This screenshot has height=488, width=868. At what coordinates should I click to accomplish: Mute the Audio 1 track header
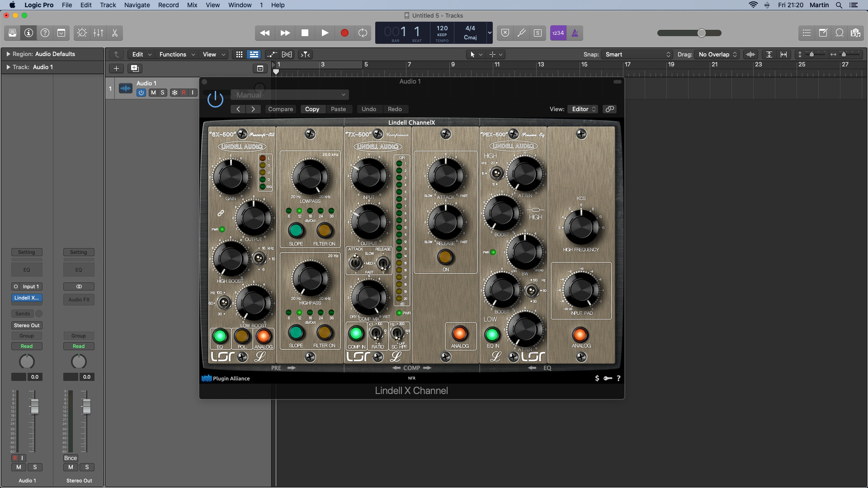(x=153, y=93)
